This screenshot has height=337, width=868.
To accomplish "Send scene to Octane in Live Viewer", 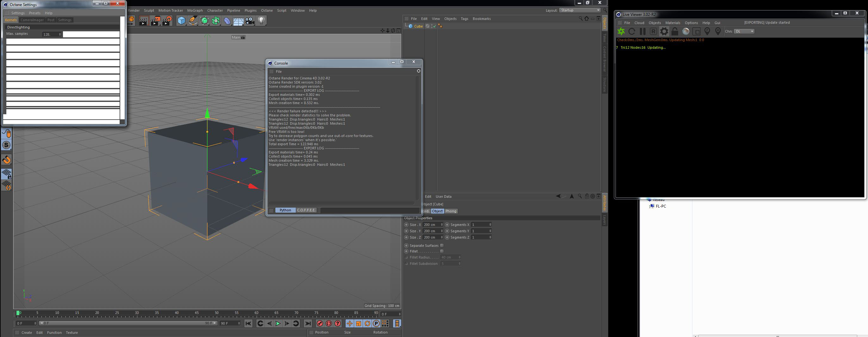I will [621, 31].
